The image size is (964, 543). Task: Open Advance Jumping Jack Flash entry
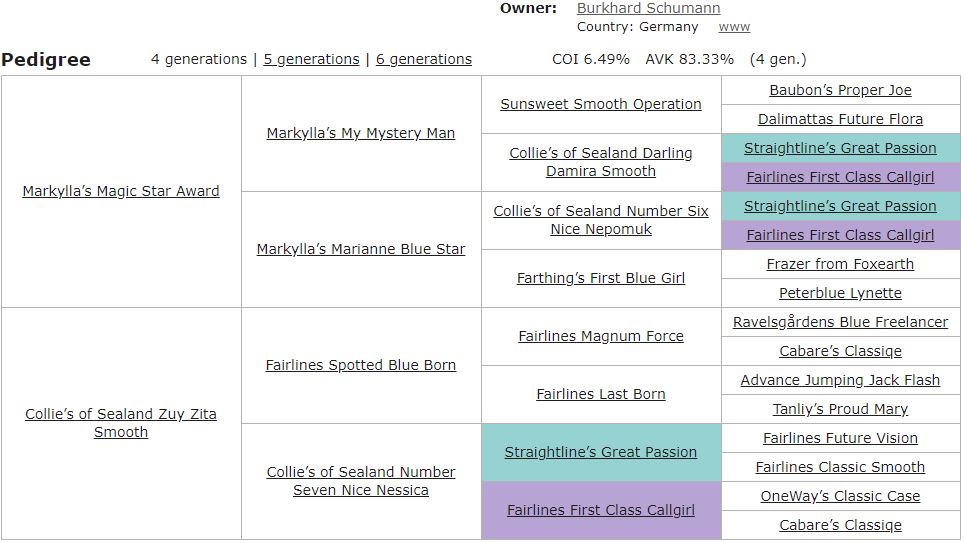(840, 380)
